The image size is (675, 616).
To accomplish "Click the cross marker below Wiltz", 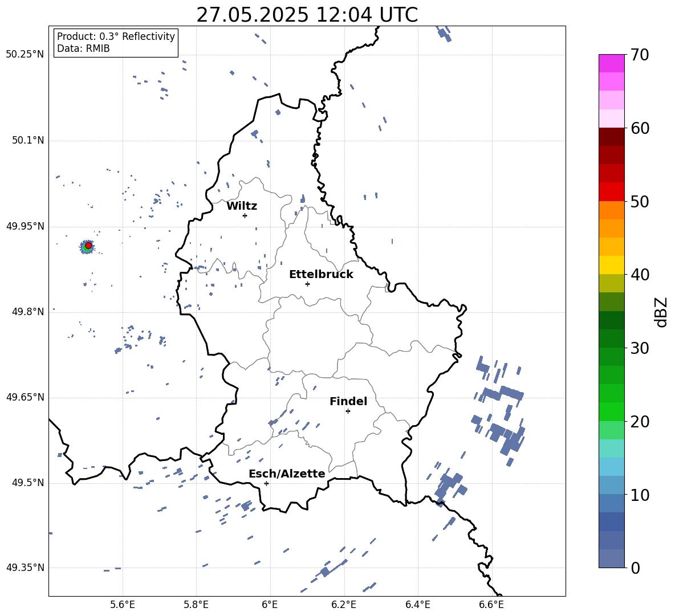I will coord(245,215).
